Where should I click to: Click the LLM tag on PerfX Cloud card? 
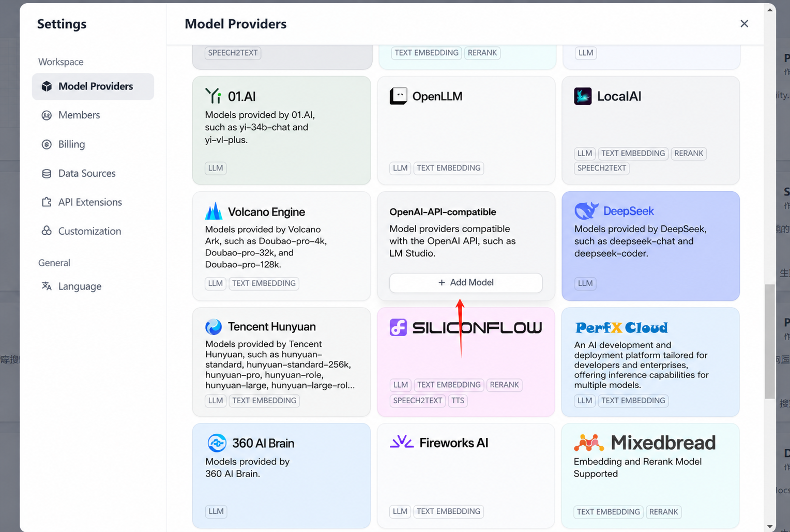tap(585, 401)
